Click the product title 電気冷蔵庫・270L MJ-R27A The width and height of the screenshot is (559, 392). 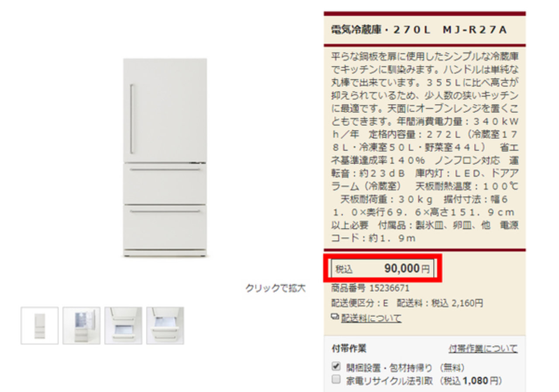(x=419, y=30)
